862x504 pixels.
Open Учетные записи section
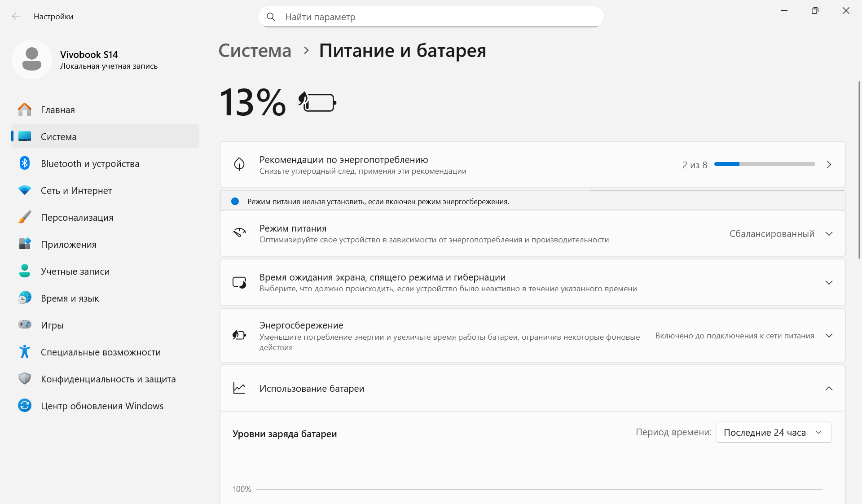point(105,271)
